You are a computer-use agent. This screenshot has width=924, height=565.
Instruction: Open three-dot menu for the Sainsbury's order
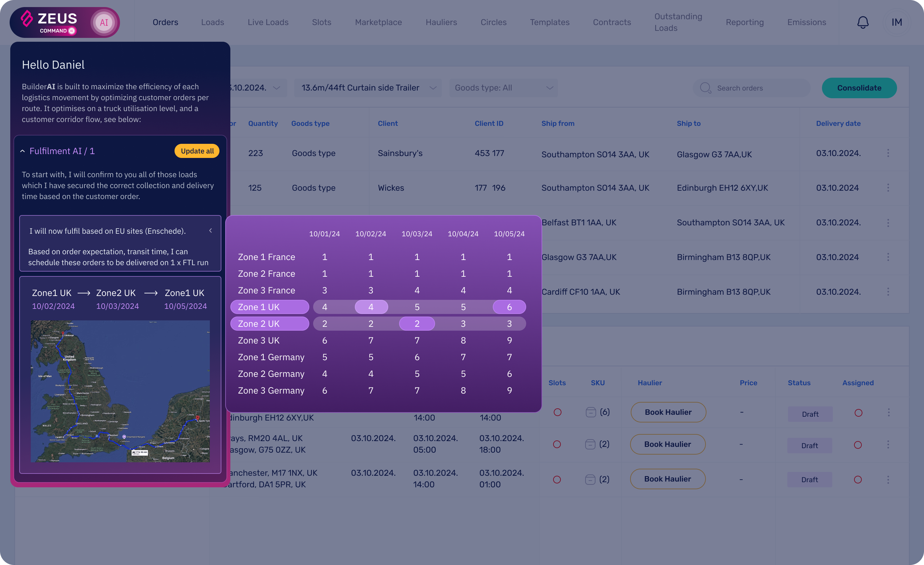[888, 153]
